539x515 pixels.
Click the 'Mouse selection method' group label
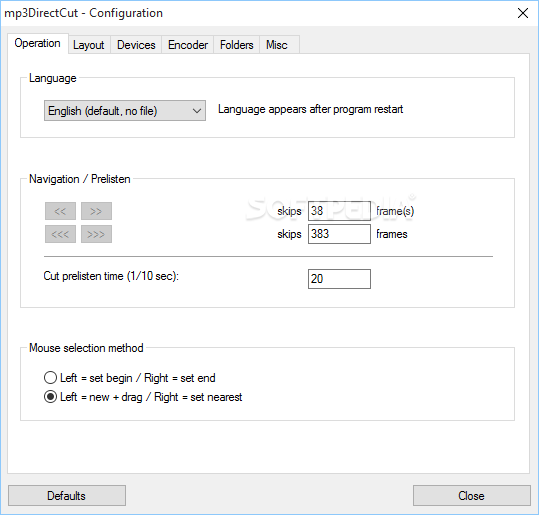click(x=86, y=348)
